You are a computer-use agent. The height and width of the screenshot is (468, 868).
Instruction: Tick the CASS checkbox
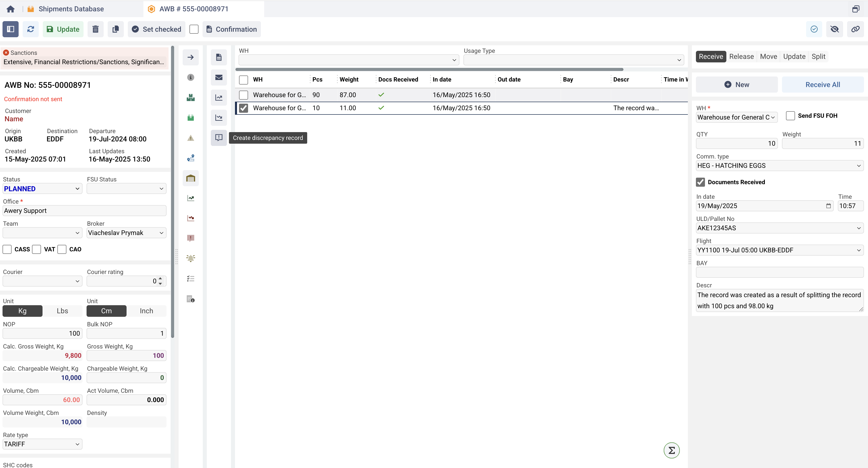pyautogui.click(x=7, y=249)
